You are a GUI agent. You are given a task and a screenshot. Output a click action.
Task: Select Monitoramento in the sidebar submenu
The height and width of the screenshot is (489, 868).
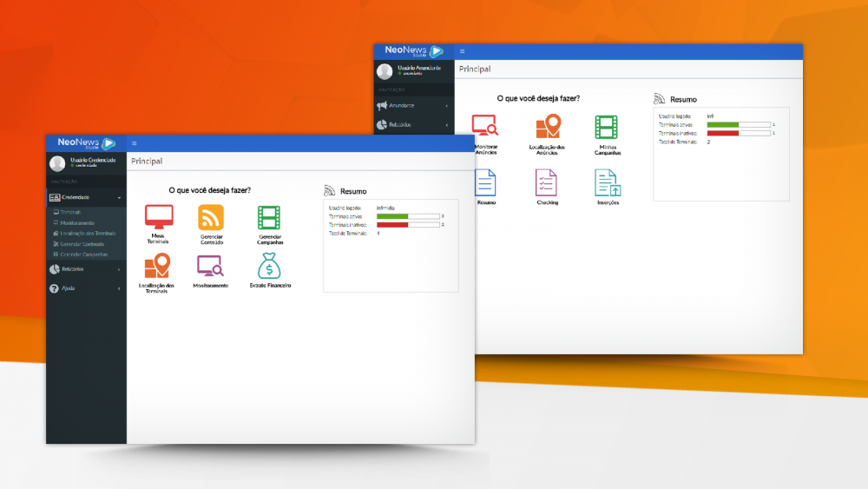pyautogui.click(x=78, y=223)
